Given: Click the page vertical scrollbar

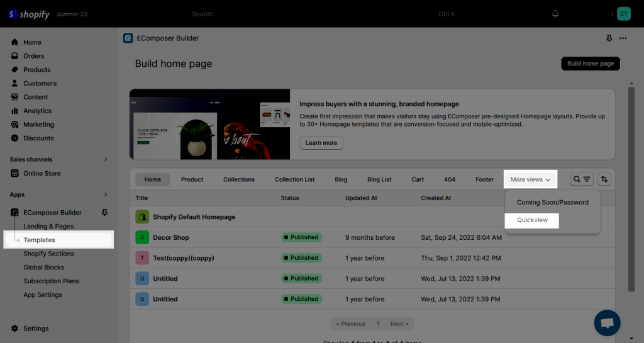Looking at the screenshot, I should click(631, 189).
